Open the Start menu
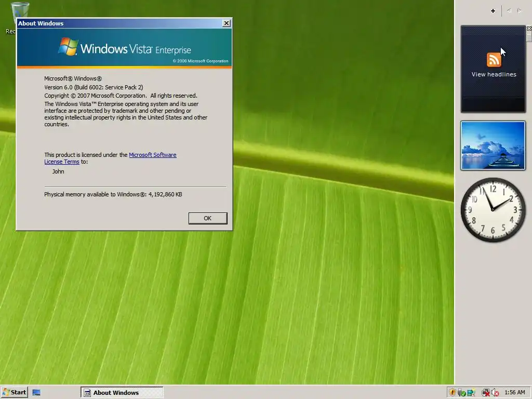 coord(15,392)
